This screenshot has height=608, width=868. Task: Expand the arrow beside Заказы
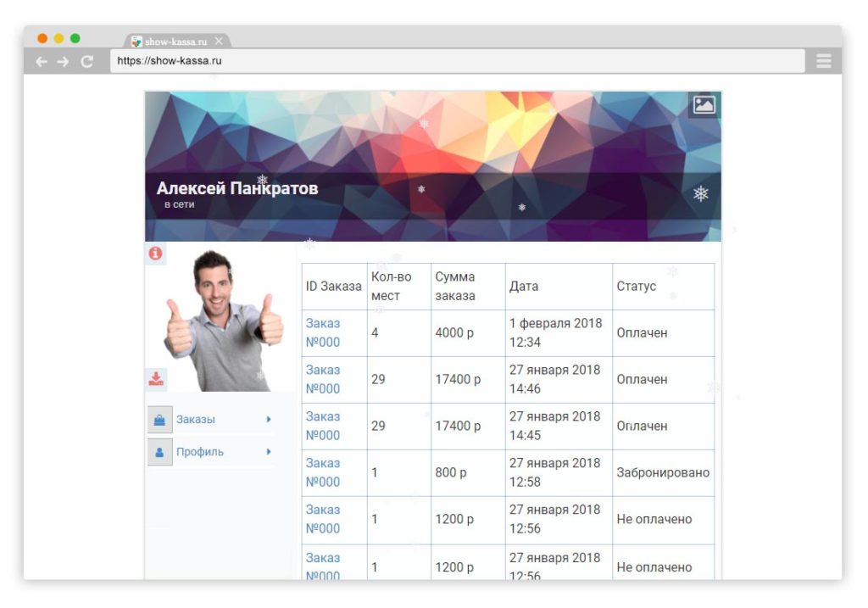(x=269, y=419)
